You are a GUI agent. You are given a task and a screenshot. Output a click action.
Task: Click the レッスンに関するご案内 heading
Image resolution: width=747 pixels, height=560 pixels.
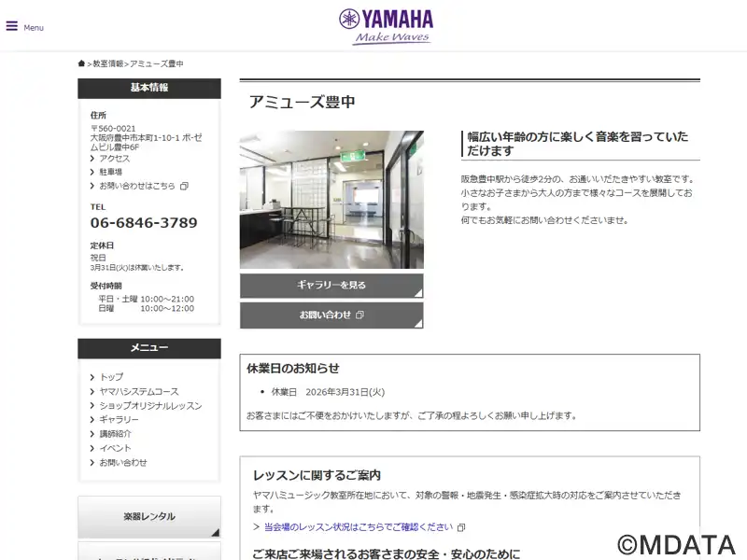pos(317,475)
